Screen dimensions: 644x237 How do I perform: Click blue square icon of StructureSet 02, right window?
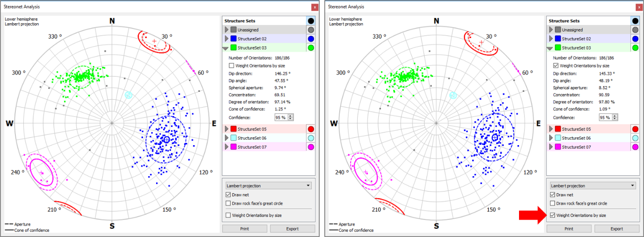pos(558,39)
